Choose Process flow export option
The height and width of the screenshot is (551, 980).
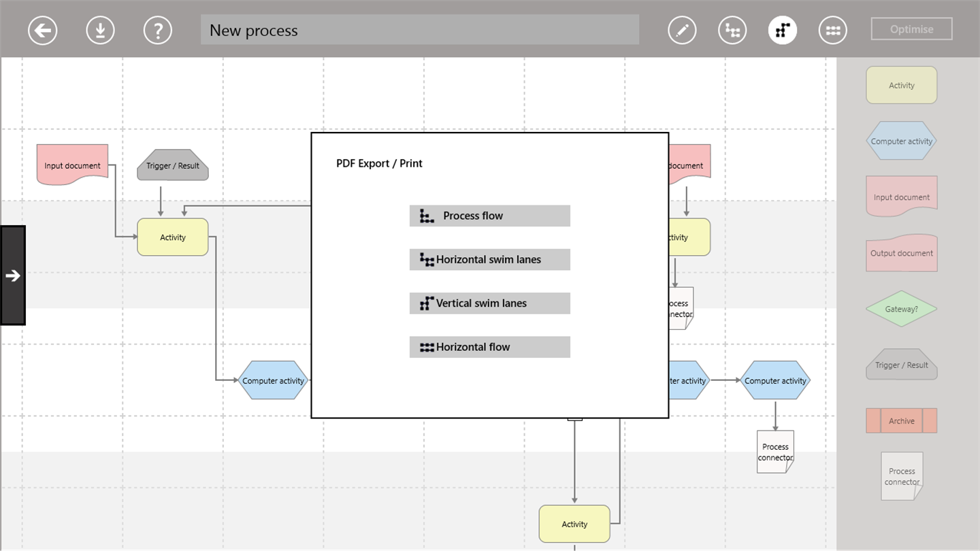click(x=489, y=216)
